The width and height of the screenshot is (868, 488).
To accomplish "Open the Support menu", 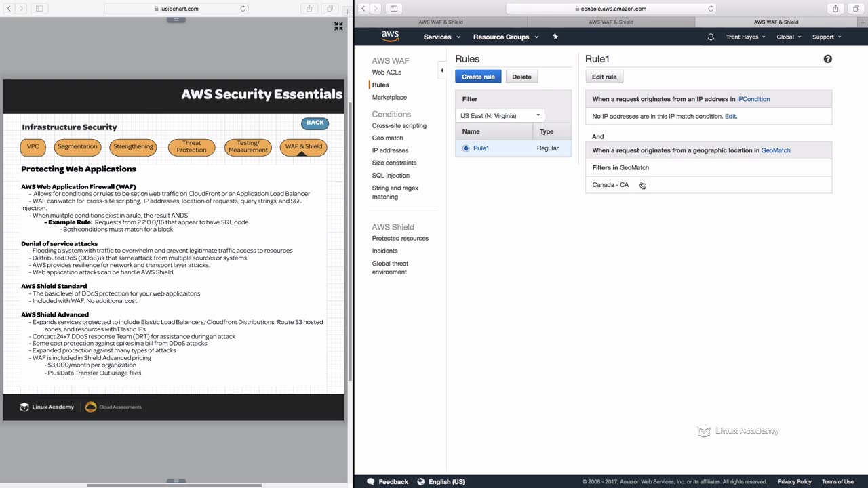I will (827, 37).
